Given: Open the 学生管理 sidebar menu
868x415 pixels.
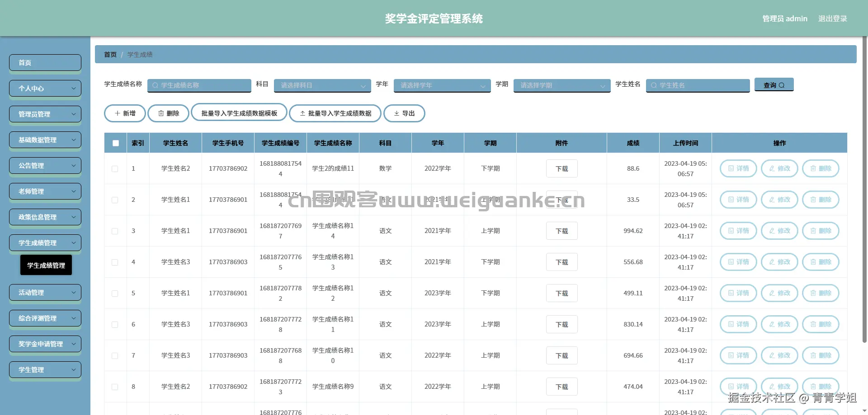Looking at the screenshot, I should pos(45,370).
